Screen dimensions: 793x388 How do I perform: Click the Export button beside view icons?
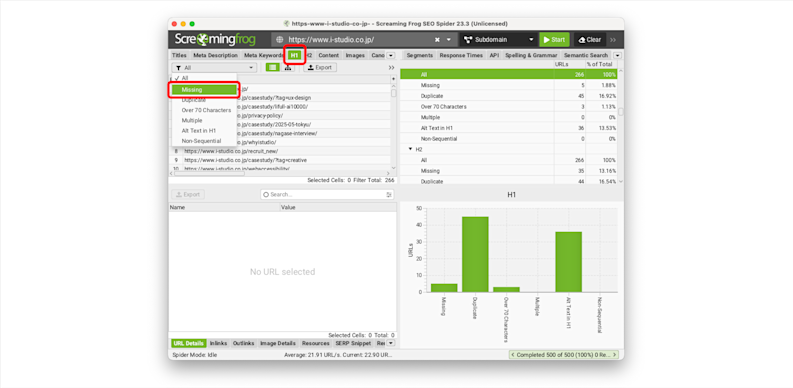[x=320, y=67]
